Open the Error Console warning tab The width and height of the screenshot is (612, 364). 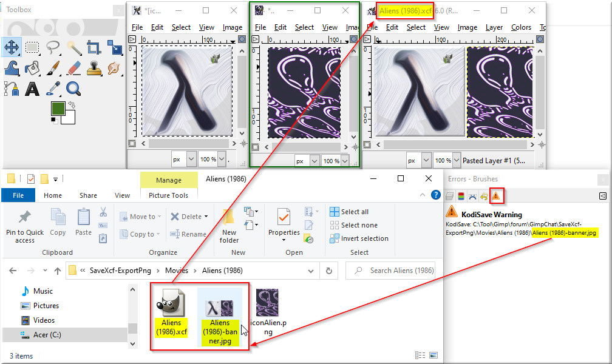(495, 196)
